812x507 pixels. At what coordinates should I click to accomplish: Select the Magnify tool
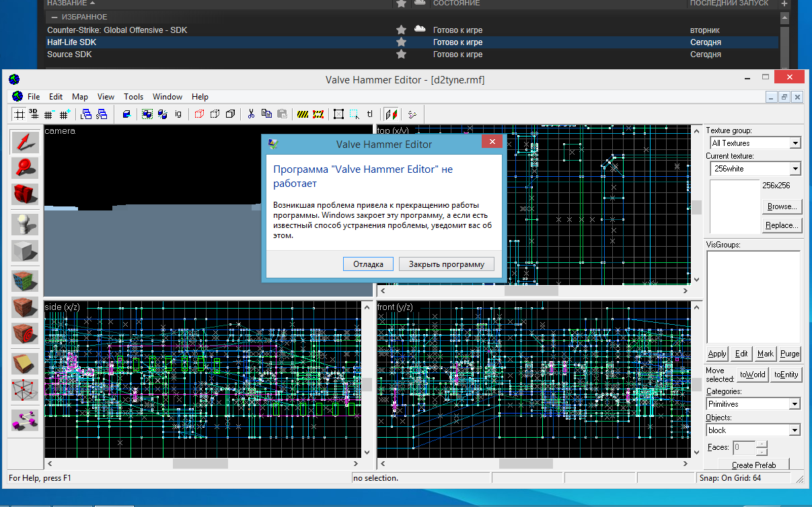pyautogui.click(x=25, y=168)
